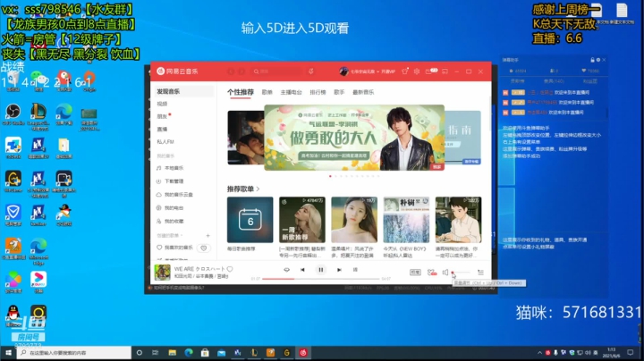Start heartbeat mode beside 我喜欢的音乐

(204, 248)
